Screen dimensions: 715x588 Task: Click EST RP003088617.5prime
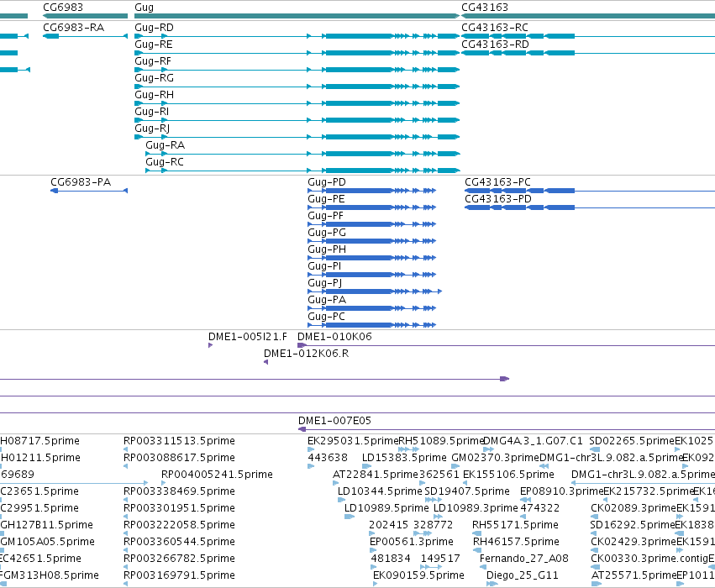point(179,458)
